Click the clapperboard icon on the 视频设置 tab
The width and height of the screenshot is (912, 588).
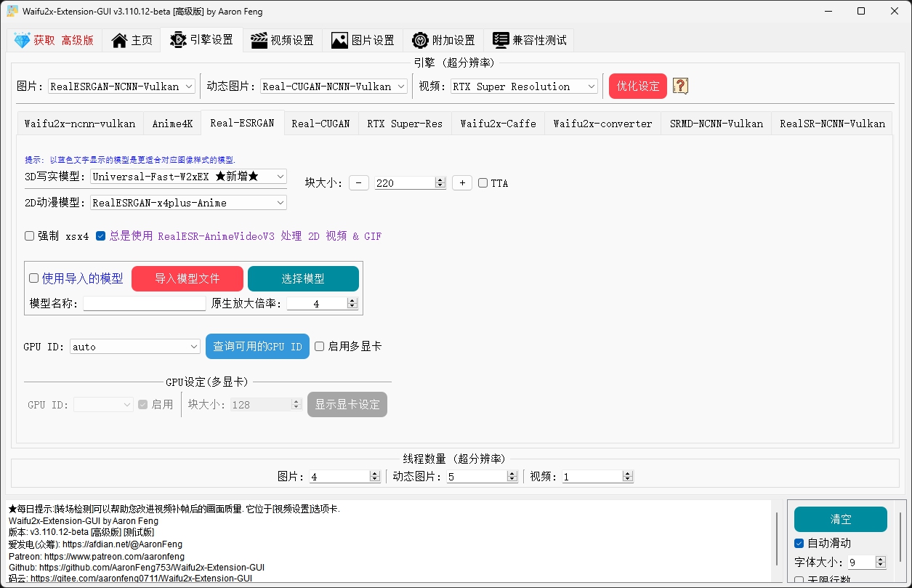pos(259,41)
